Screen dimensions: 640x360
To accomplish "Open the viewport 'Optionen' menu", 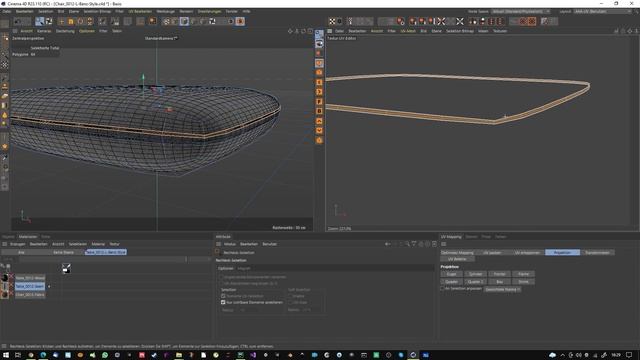I will click(87, 31).
